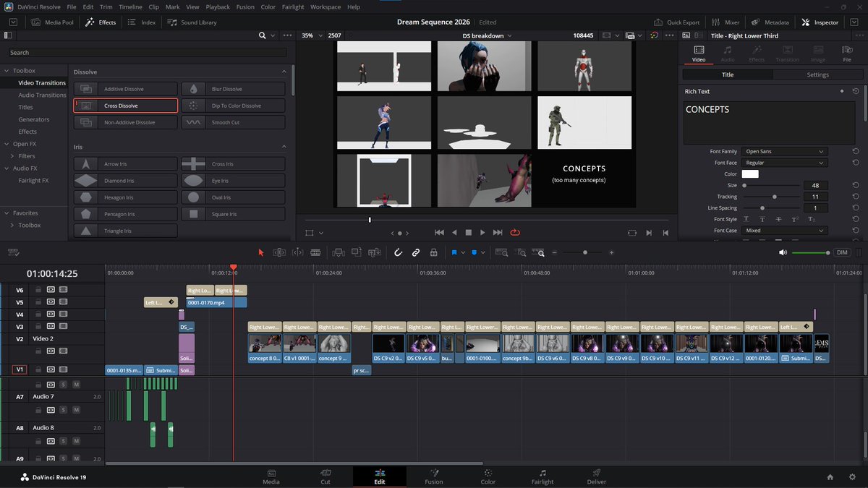
Task: Click Custom Zoom icon
Action: tap(538, 252)
